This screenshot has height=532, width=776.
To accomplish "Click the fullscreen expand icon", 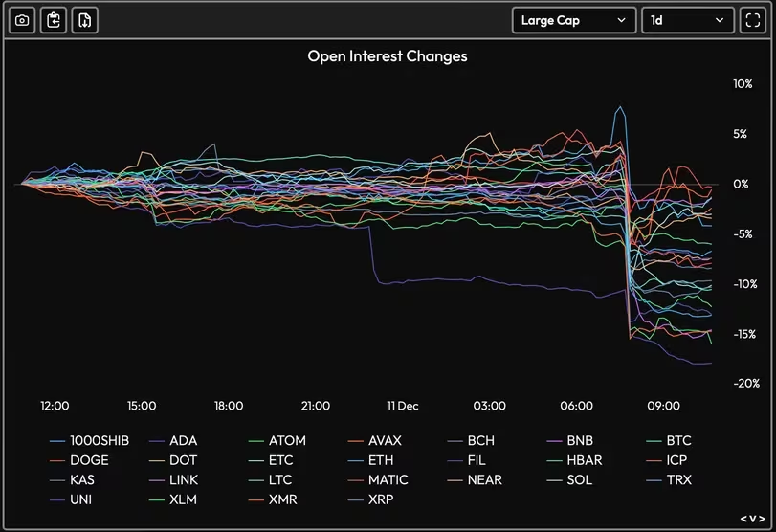I will [x=751, y=20].
